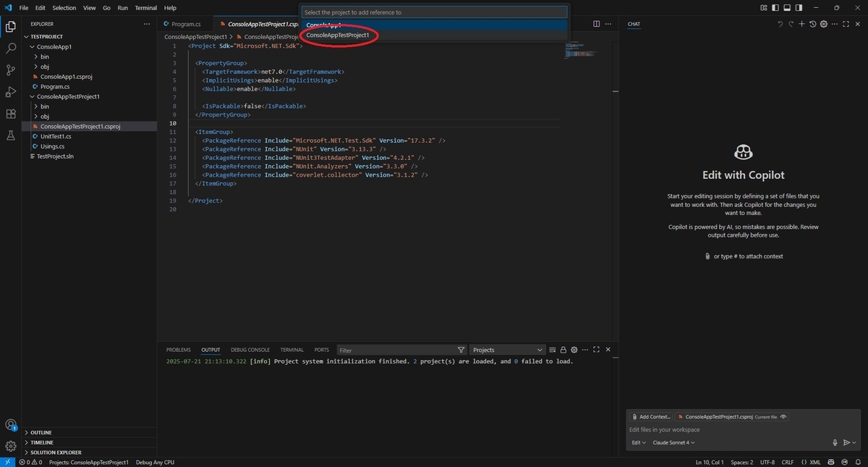Open the Chat panel's More Actions ellipsis

point(836,24)
